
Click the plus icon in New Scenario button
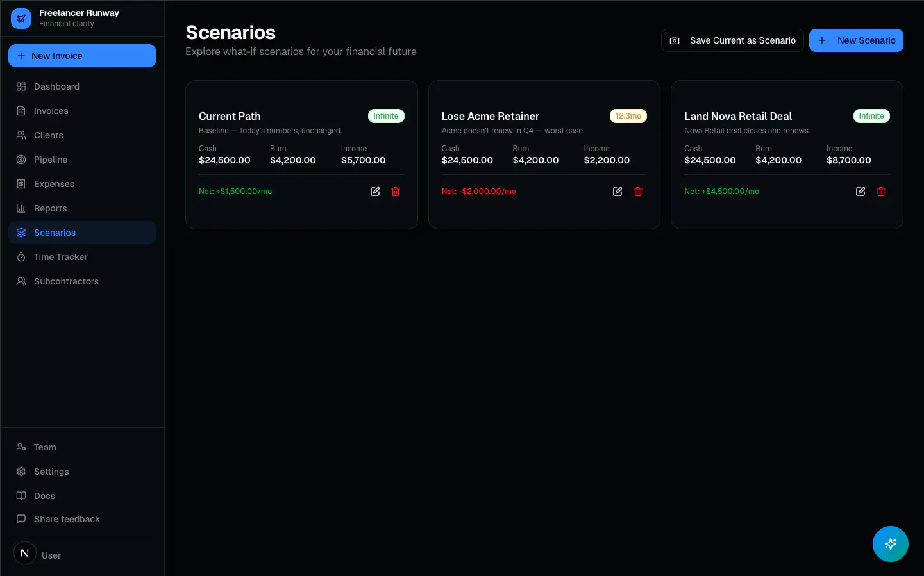(822, 40)
